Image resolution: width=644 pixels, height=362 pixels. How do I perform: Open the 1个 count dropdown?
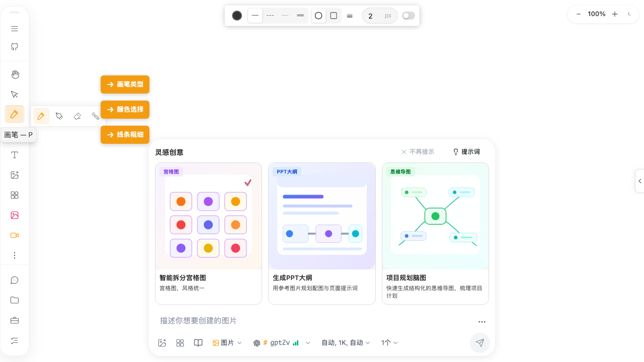click(389, 343)
